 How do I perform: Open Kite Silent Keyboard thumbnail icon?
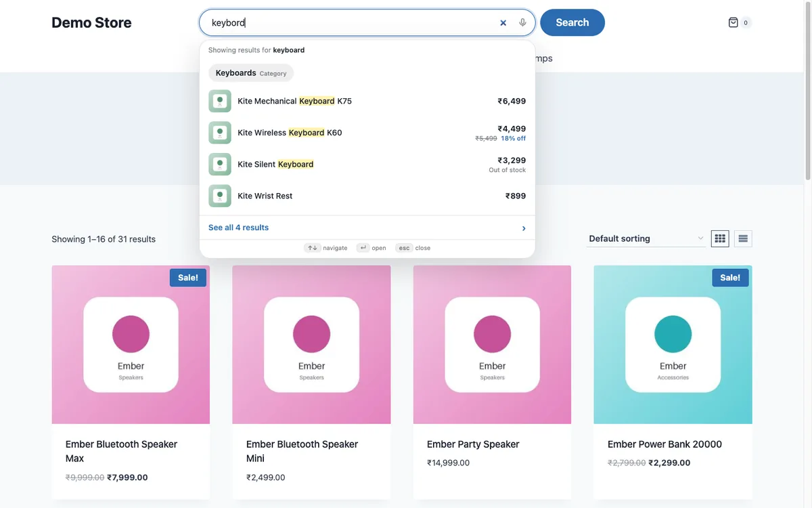click(x=220, y=164)
